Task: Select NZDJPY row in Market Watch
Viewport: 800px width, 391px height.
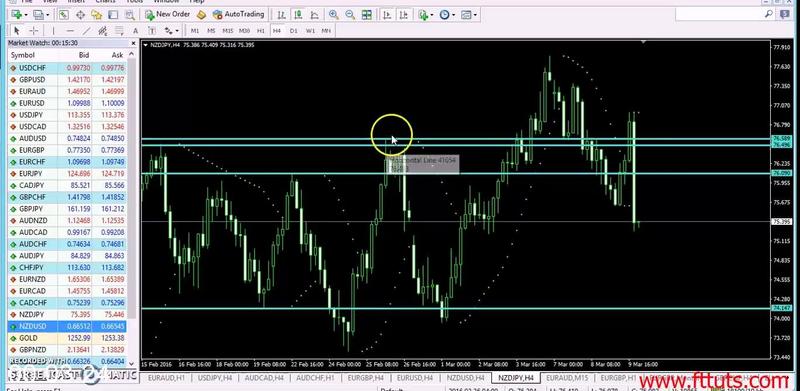Action: click(67, 314)
